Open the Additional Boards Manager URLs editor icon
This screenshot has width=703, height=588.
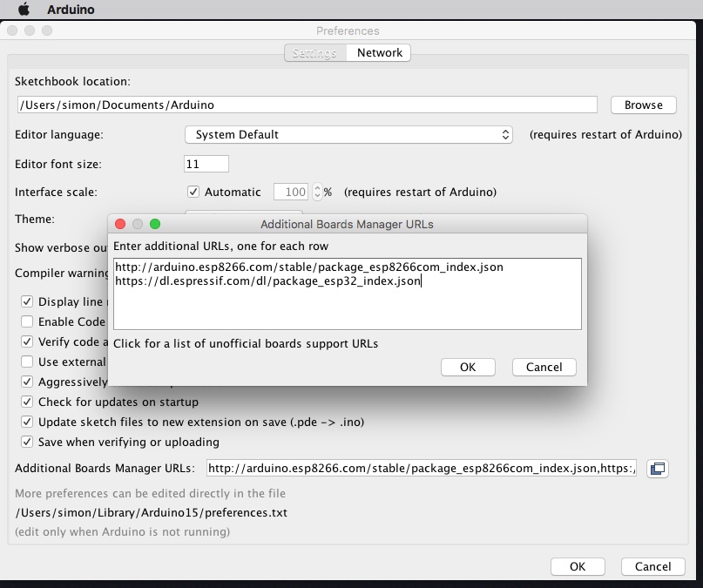pos(658,469)
